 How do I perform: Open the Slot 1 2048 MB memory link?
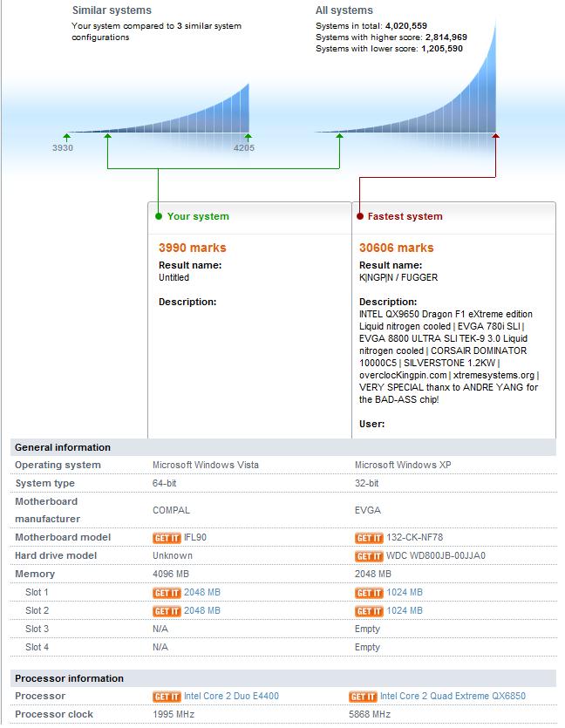[x=202, y=593]
